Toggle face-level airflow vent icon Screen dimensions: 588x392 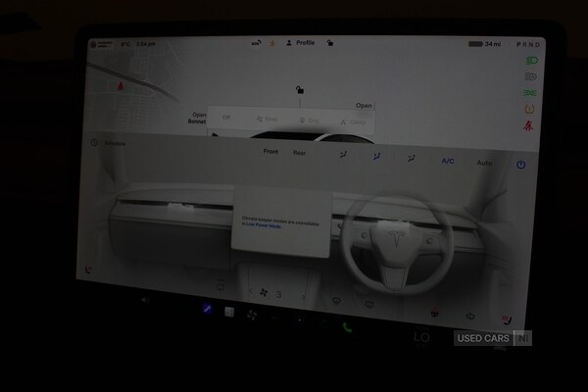point(376,157)
